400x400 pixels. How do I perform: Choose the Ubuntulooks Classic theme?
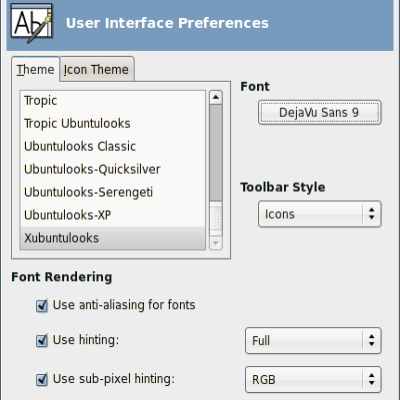point(113,147)
